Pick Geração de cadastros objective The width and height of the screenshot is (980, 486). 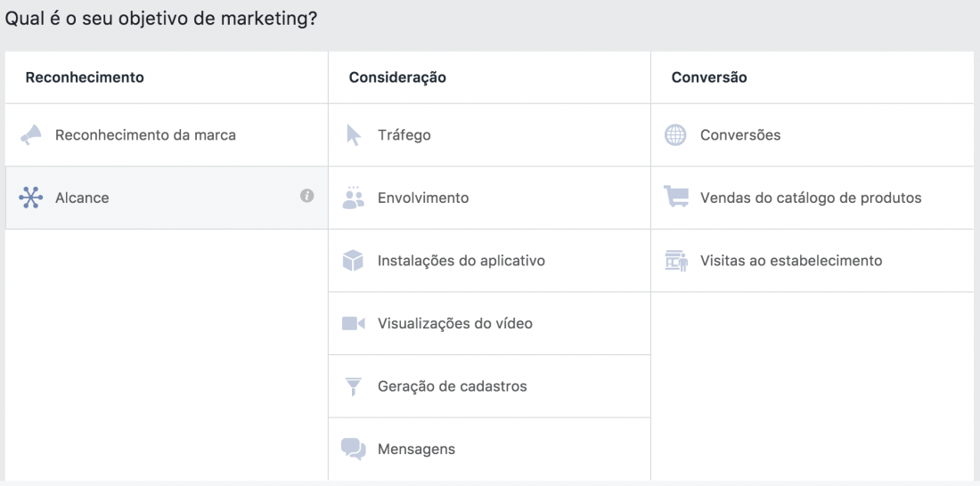[x=489, y=386]
